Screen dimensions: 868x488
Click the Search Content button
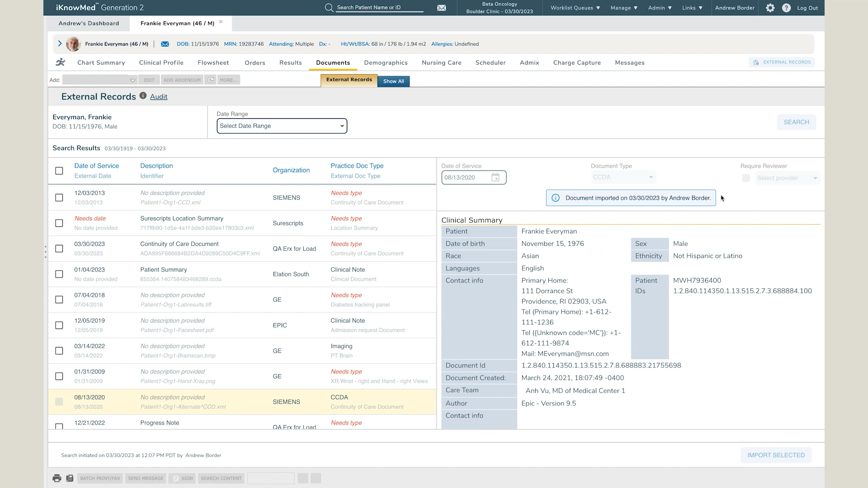point(221,478)
